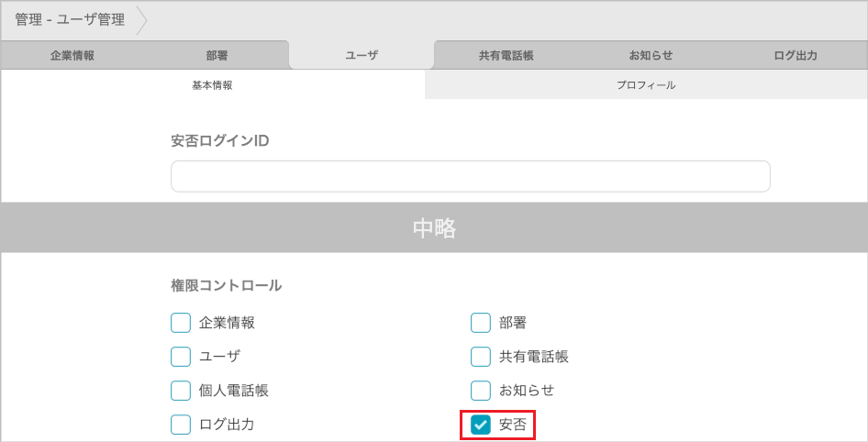The height and width of the screenshot is (442, 868).
Task: Uncheck the 安否 permission checkbox
Action: [x=481, y=425]
